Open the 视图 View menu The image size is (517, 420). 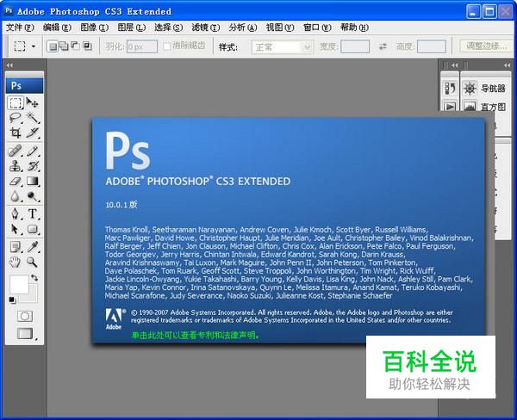coord(280,28)
